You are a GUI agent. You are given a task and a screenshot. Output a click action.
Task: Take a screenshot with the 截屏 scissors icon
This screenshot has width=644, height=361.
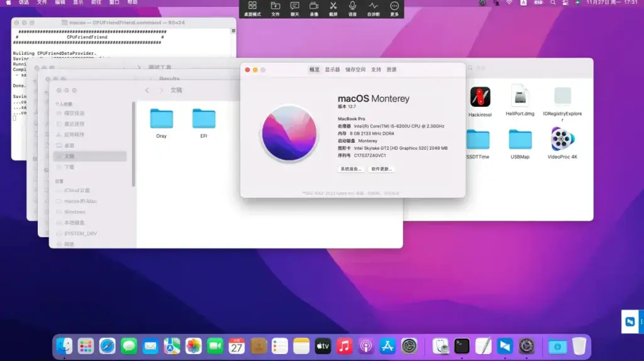tap(333, 9)
